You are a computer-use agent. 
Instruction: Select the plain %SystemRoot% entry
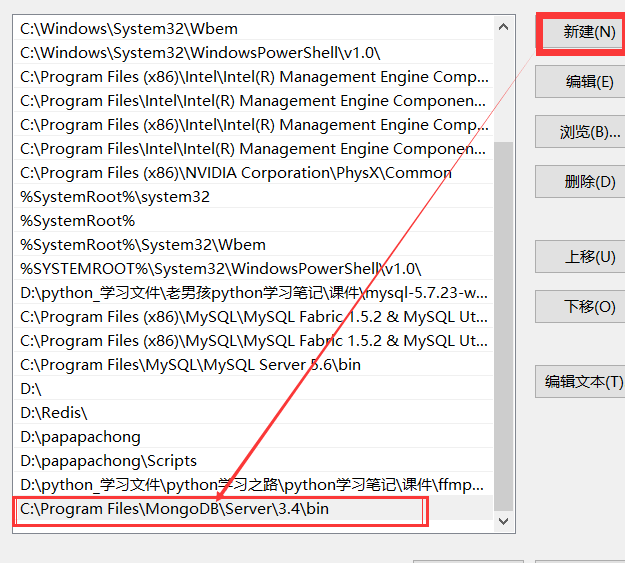click(254, 220)
